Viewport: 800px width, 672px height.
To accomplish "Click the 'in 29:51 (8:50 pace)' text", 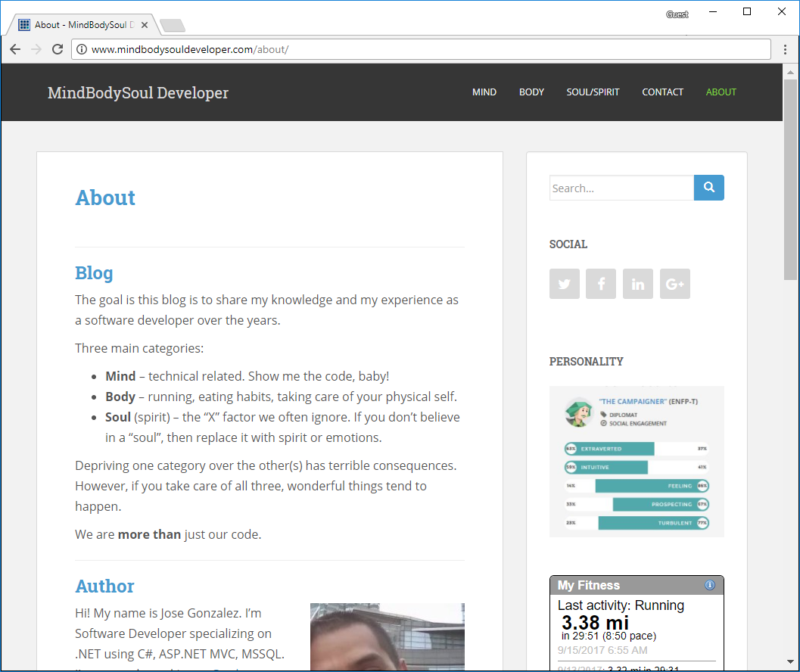I will click(609, 636).
